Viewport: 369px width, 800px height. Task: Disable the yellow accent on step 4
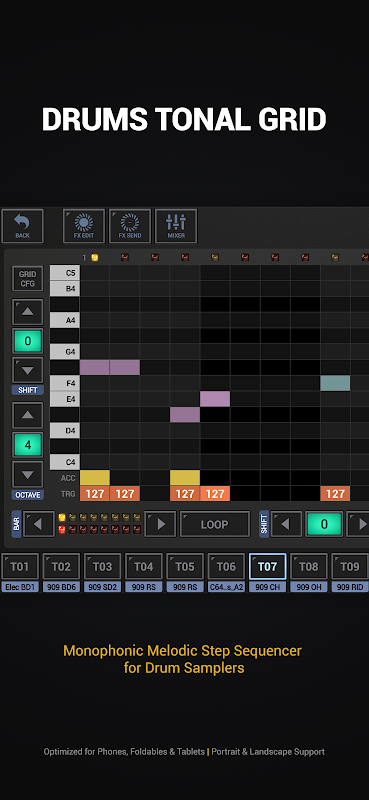tap(185, 478)
